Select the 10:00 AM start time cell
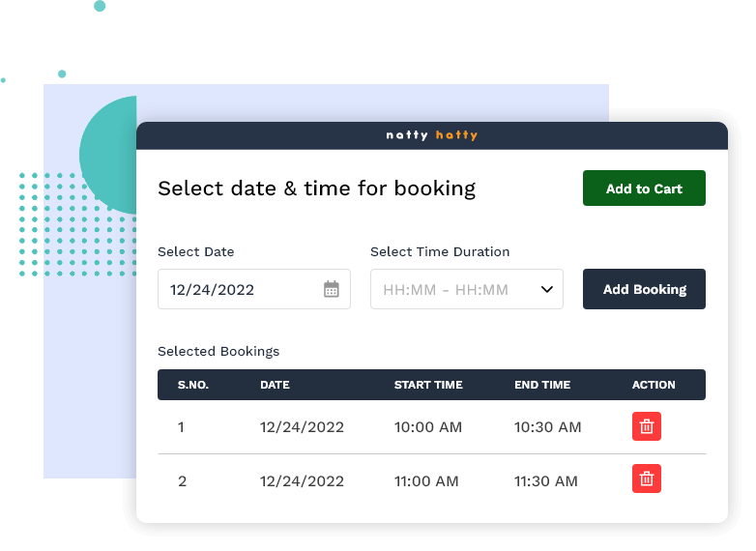 click(428, 427)
